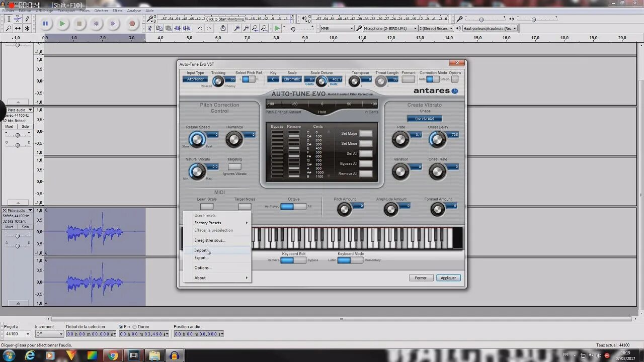Expand Factory Presets submenu

coord(217,223)
